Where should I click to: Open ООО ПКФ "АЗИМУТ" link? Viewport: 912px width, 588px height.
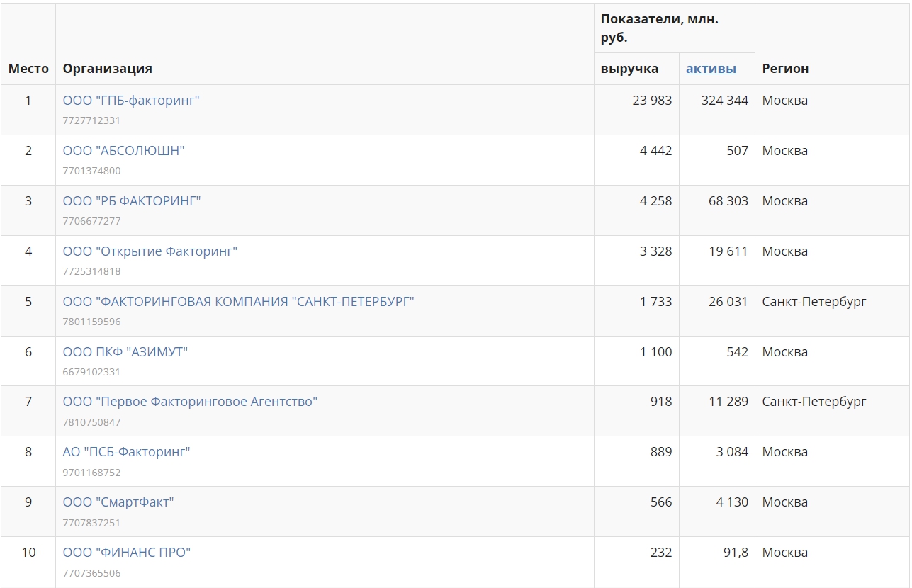pyautogui.click(x=125, y=352)
